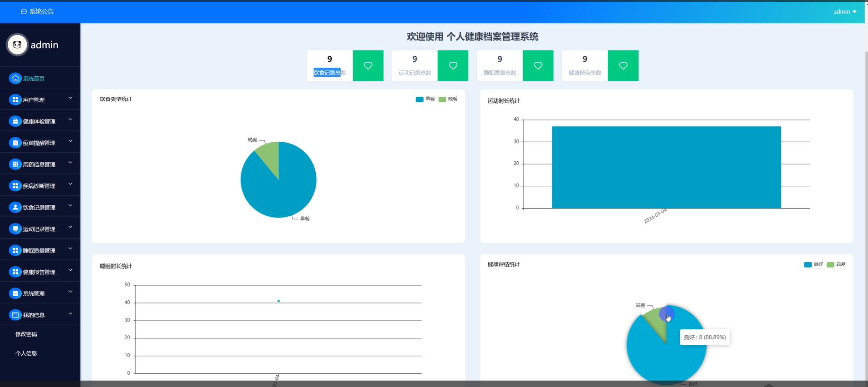Toggle 较差 legend in 健康评估统计
This screenshot has height=387, width=868.
point(836,264)
